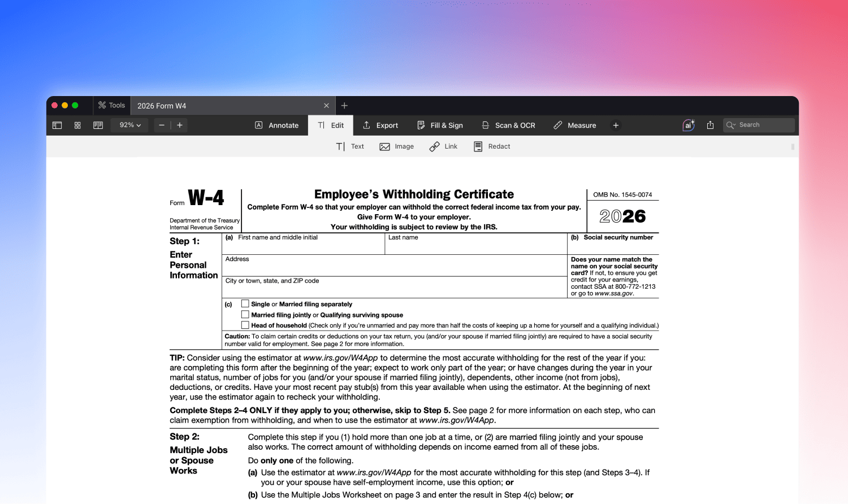
Task: Expand the search options magnifier dropdown
Action: (731, 125)
